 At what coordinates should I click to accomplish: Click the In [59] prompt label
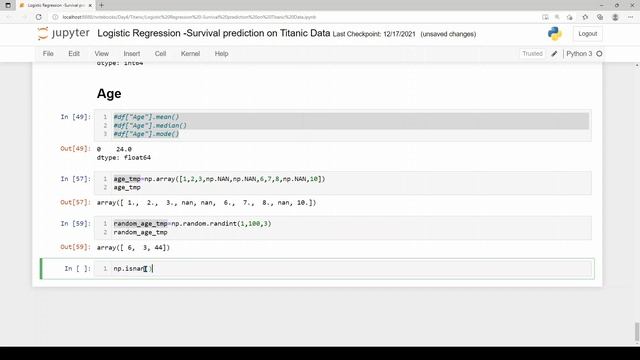pos(76,224)
